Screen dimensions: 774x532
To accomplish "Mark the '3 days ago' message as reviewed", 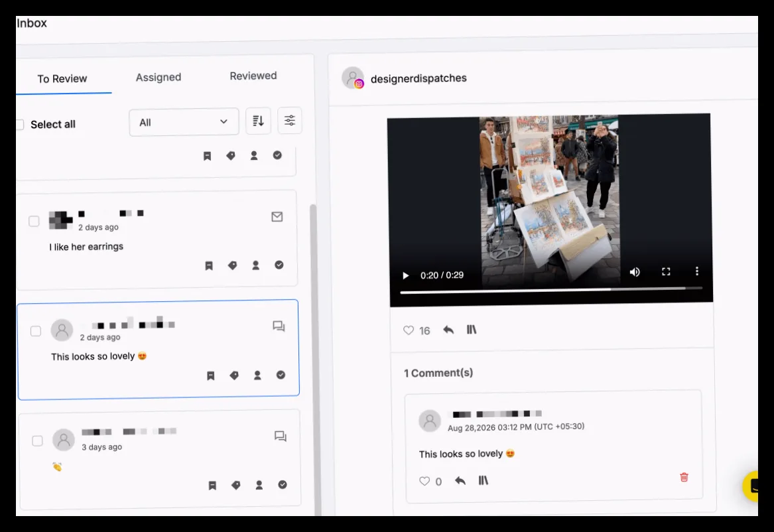I will [283, 485].
